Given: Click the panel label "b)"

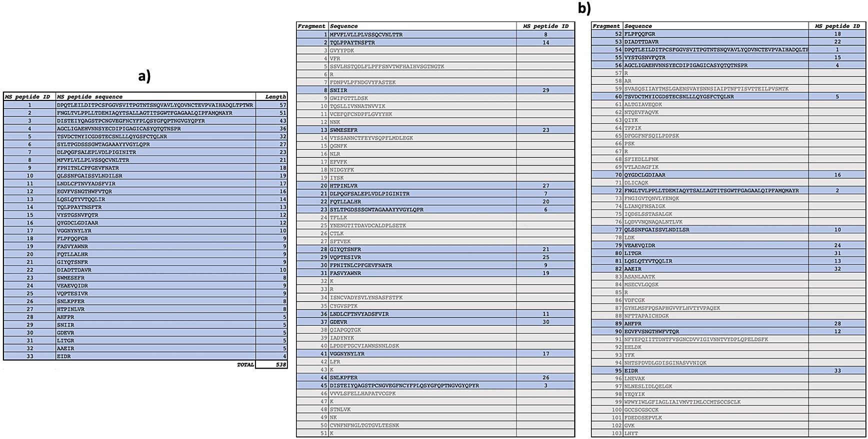Looking at the screenshot, I should tap(584, 8).
